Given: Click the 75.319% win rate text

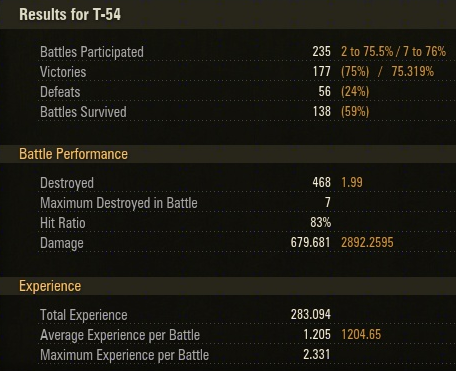Looking at the screenshot, I should coord(413,72).
